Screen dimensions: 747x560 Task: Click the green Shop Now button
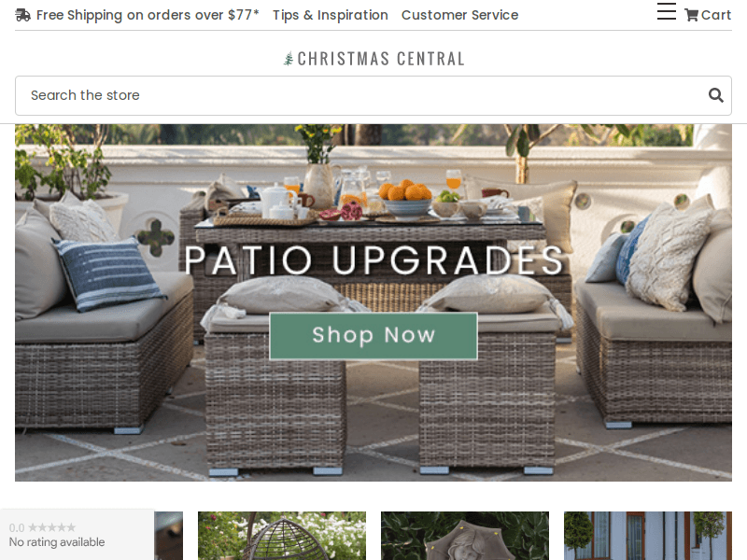coord(373,336)
